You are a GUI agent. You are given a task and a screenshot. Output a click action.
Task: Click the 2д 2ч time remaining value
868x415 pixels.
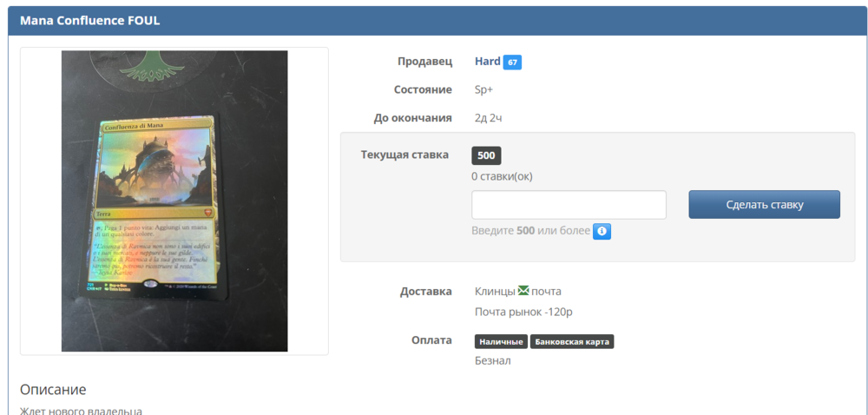[487, 118]
